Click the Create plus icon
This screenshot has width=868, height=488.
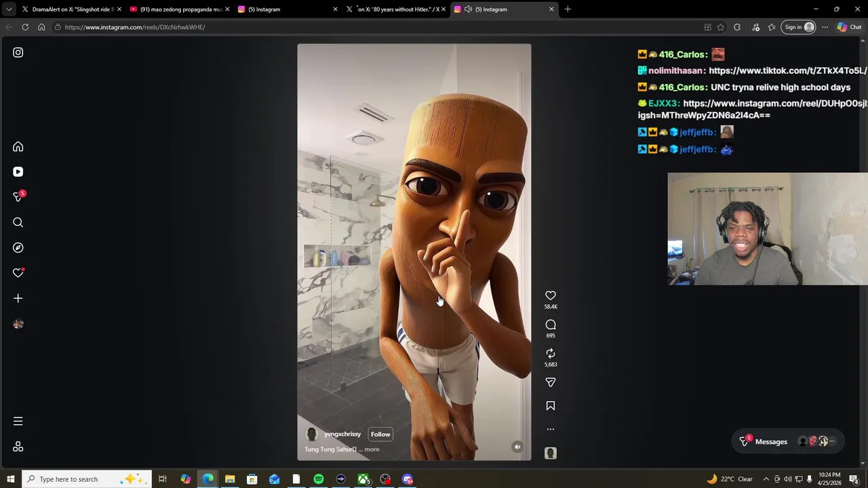[x=18, y=298]
